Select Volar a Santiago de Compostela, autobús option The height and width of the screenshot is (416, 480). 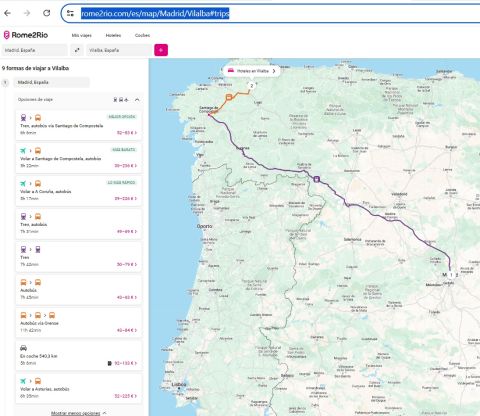[79, 158]
